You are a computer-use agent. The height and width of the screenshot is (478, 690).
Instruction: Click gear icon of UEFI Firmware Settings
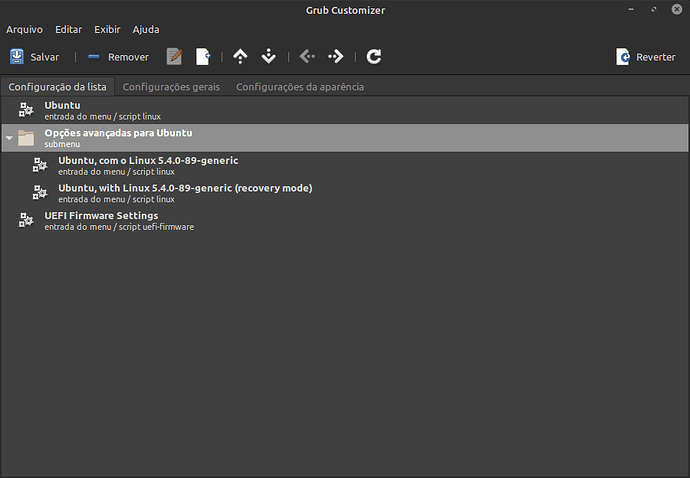click(x=26, y=221)
